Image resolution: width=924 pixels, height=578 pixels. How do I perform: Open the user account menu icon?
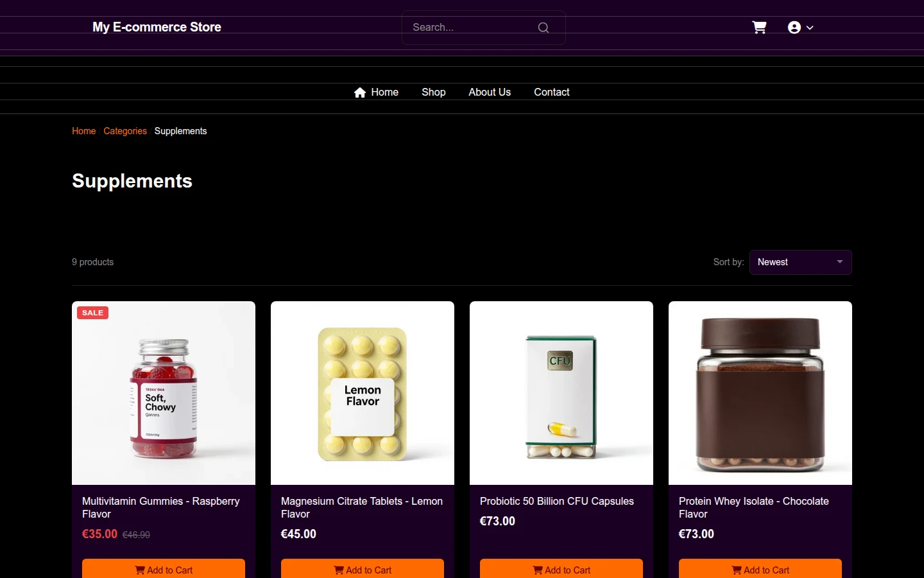point(794,28)
